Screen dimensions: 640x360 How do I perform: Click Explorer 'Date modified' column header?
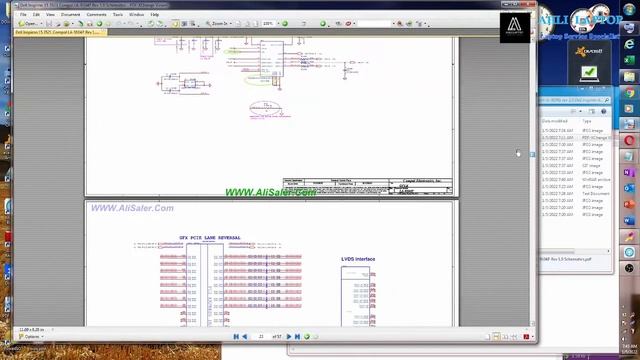click(x=555, y=121)
